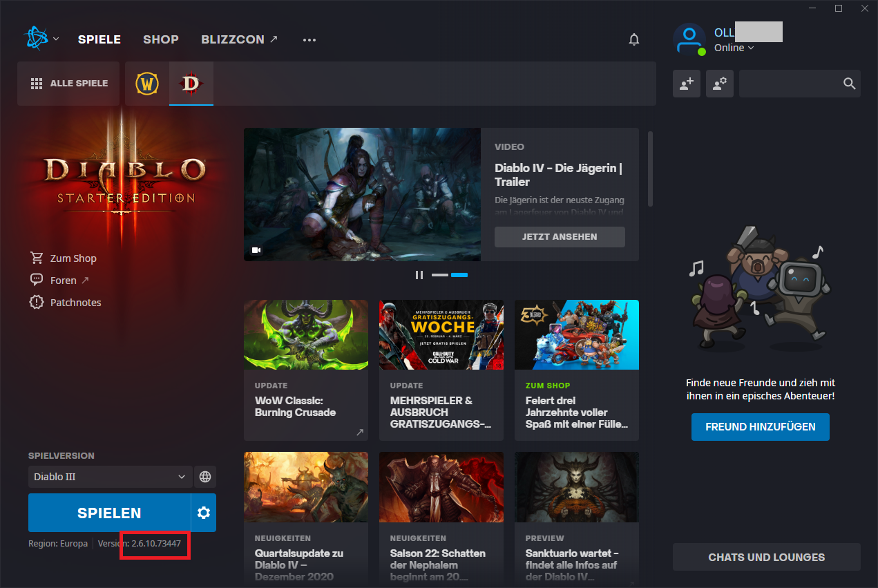878x588 pixels.
Task: Open Chats und Lounges
Action: (767, 557)
